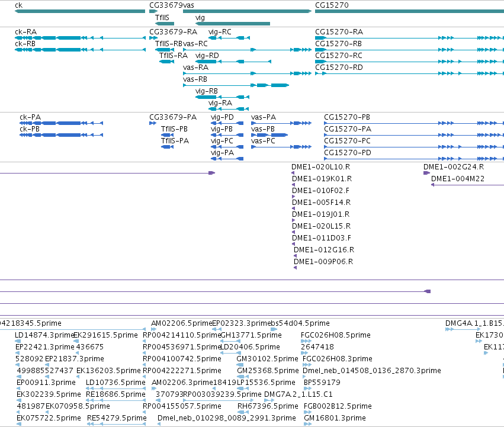Click the vig-PB protein label
The image size is (504, 427).
[221, 129]
